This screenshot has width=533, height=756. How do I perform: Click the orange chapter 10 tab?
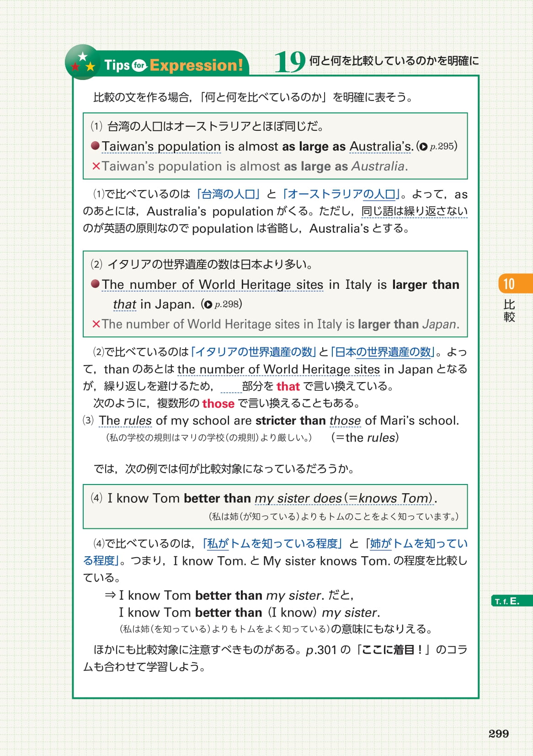(x=516, y=283)
